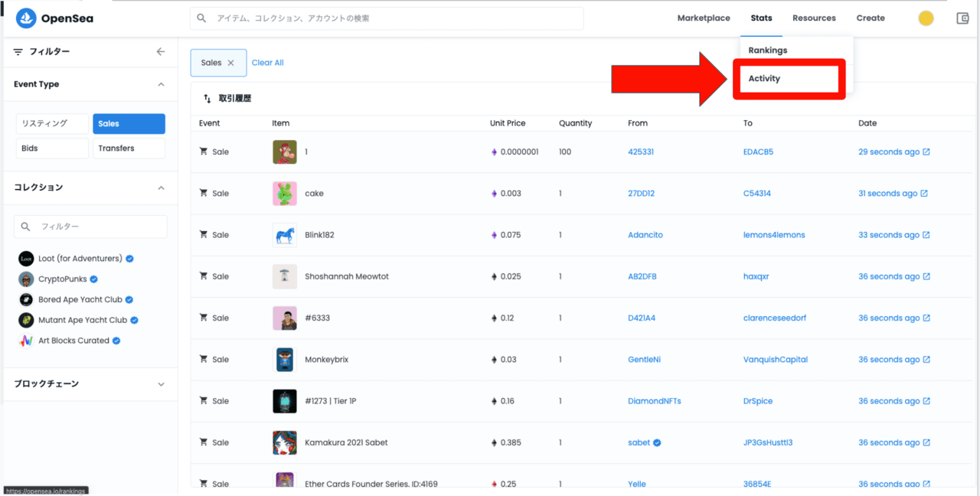The height and width of the screenshot is (496, 980).
Task: Click the Loot (for Adventurers) collection icon
Action: coord(26,259)
